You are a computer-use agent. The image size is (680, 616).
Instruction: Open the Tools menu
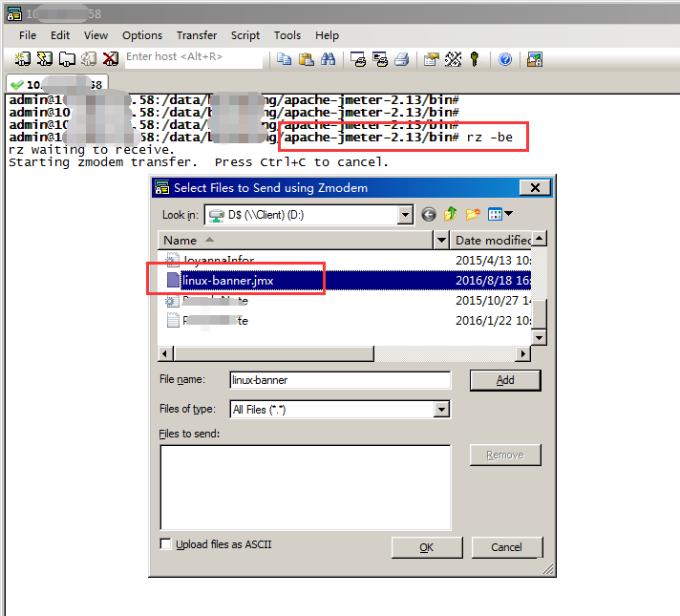point(287,35)
